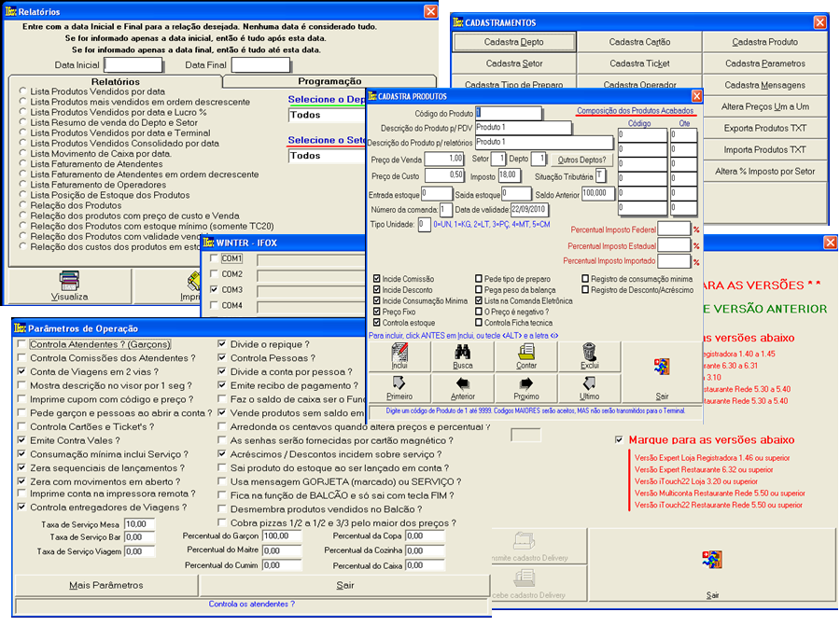840x626 pixels.
Task: Click the Exporta Produtos TXT button
Action: click(764, 128)
